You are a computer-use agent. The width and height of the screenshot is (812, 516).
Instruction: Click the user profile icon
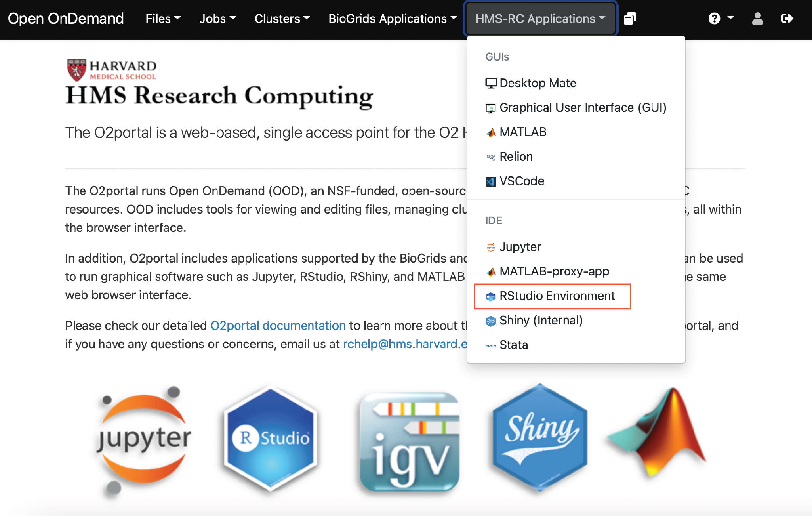pos(757,18)
